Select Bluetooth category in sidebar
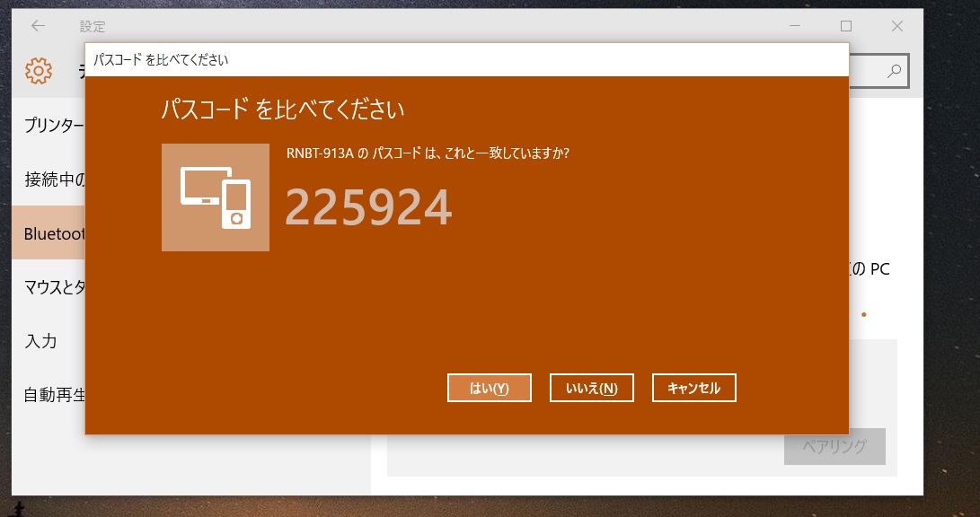Screen dimensions: 980x517 tap(49, 232)
